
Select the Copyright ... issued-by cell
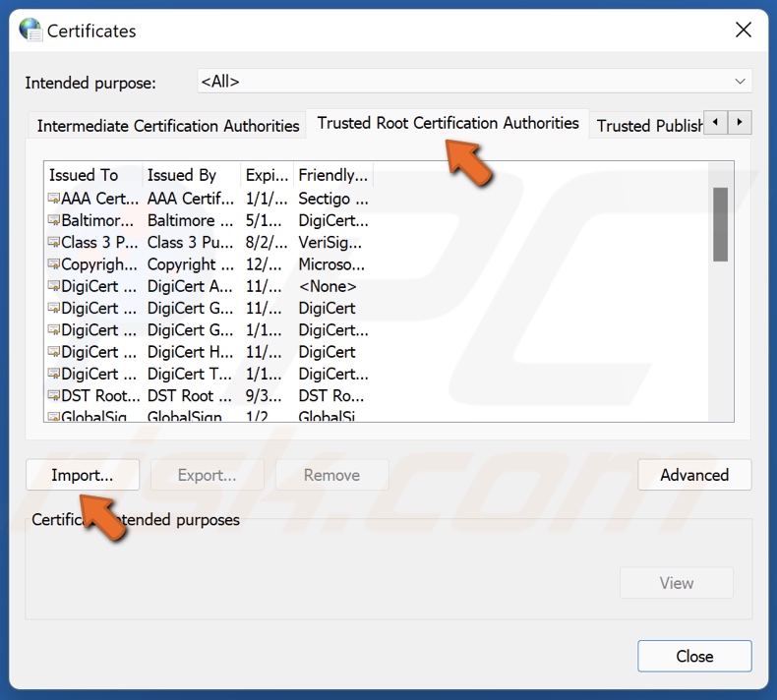tap(190, 264)
